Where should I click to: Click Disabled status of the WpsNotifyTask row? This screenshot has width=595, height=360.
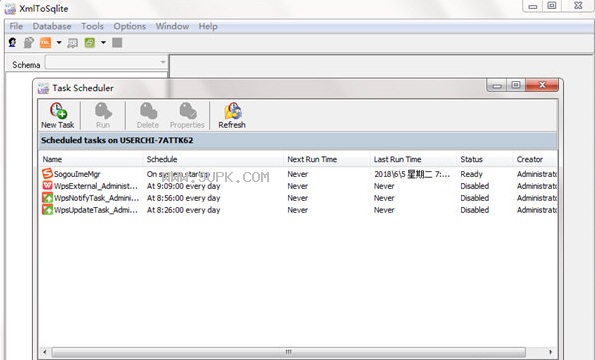(x=475, y=198)
